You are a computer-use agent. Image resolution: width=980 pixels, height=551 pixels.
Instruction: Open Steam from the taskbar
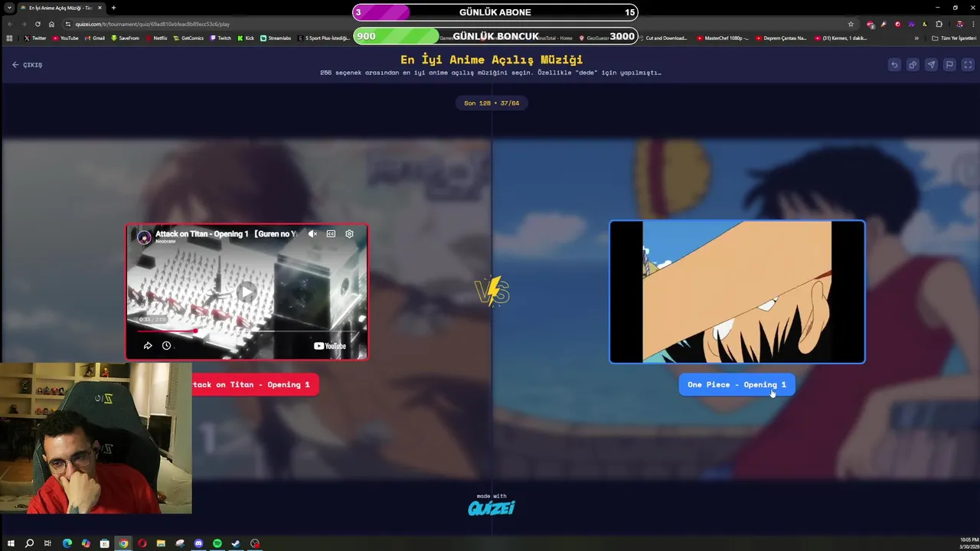tap(236, 543)
